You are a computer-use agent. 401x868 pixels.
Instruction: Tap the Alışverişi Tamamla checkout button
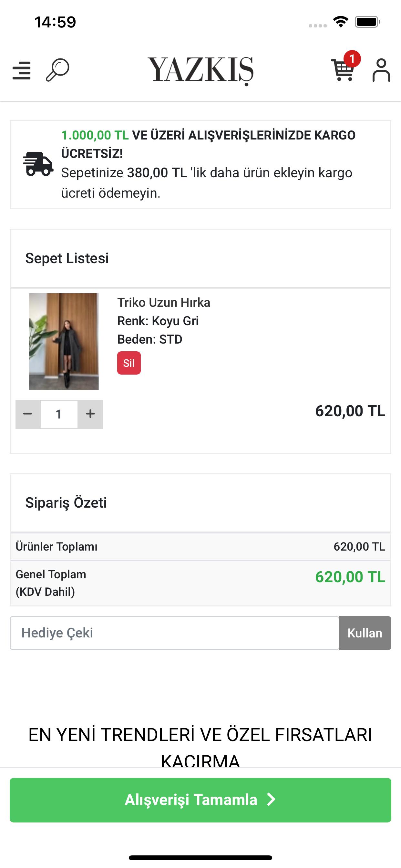(200, 800)
